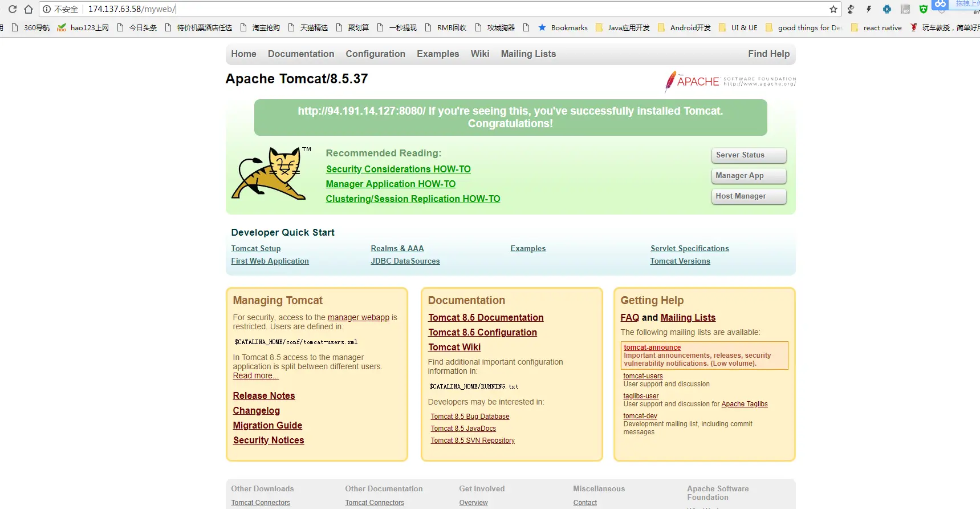Open the Tomcat Versions link
The width and height of the screenshot is (980, 509).
[680, 261]
